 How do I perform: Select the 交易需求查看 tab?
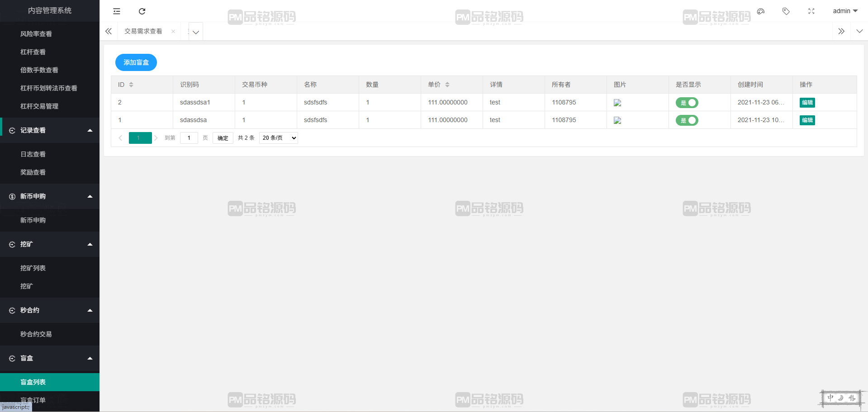pos(143,31)
